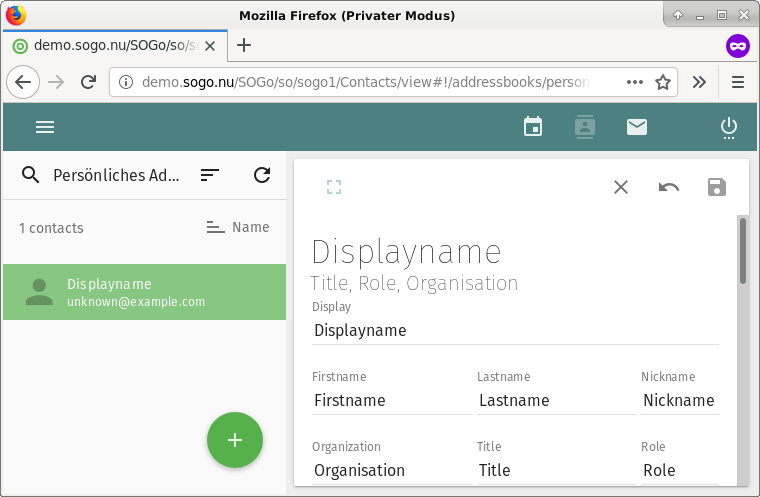760x497 pixels.
Task: Save the contact with disk icon
Action: tap(716, 187)
